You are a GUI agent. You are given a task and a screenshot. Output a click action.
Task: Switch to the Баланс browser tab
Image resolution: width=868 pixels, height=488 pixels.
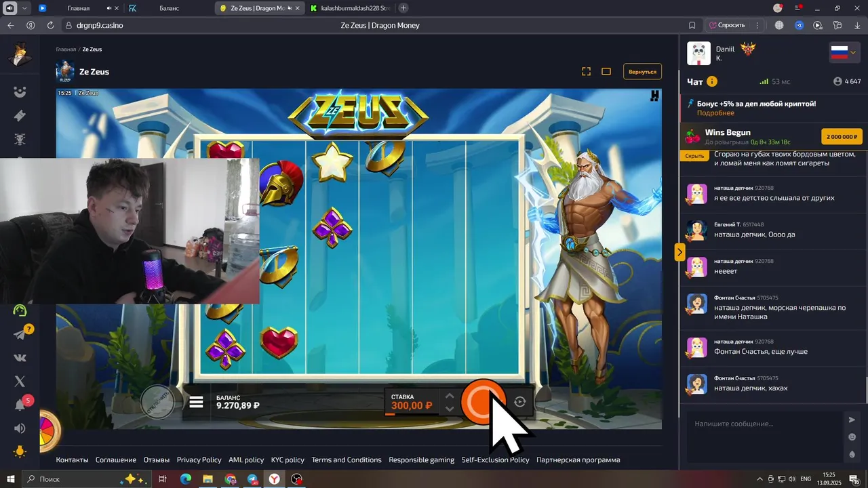[170, 8]
